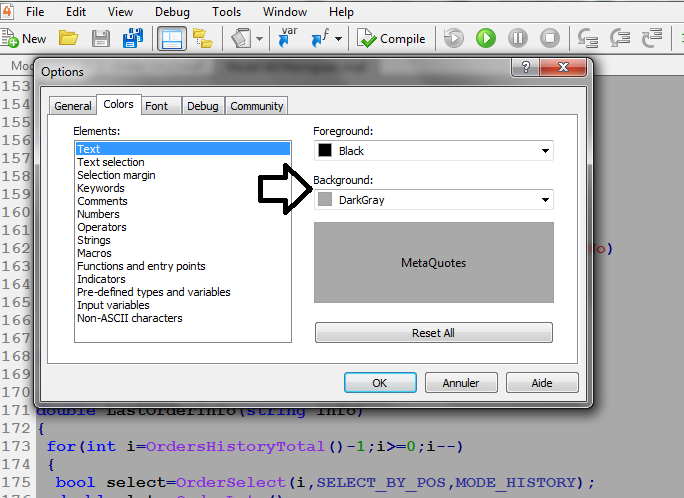Click the Save floppy disk icon
Viewport: 684px width, 498px height.
100,38
